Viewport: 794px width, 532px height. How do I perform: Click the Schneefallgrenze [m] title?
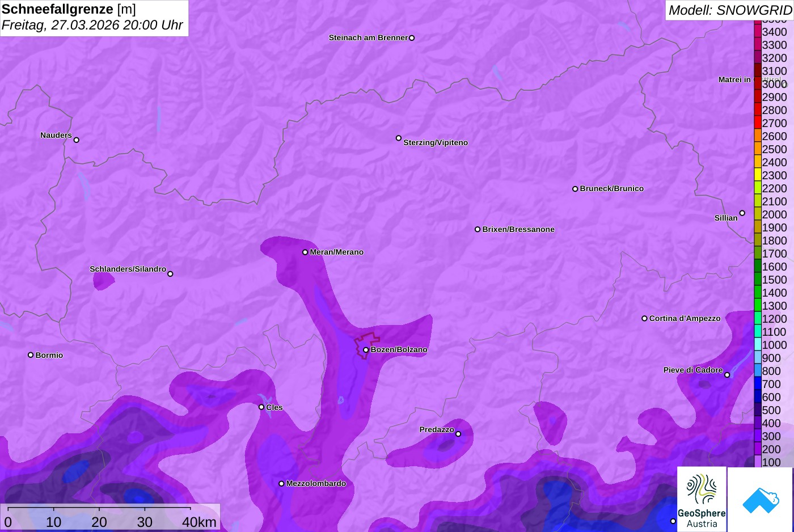(x=69, y=9)
